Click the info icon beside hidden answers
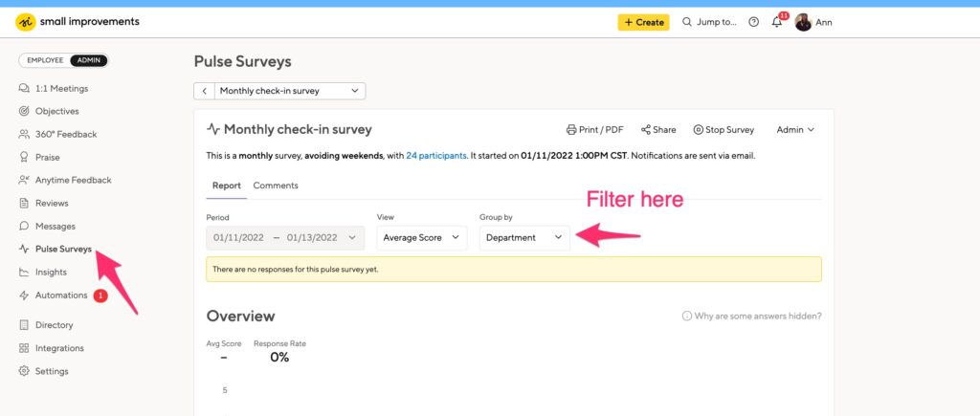980x416 pixels. pyautogui.click(x=687, y=316)
